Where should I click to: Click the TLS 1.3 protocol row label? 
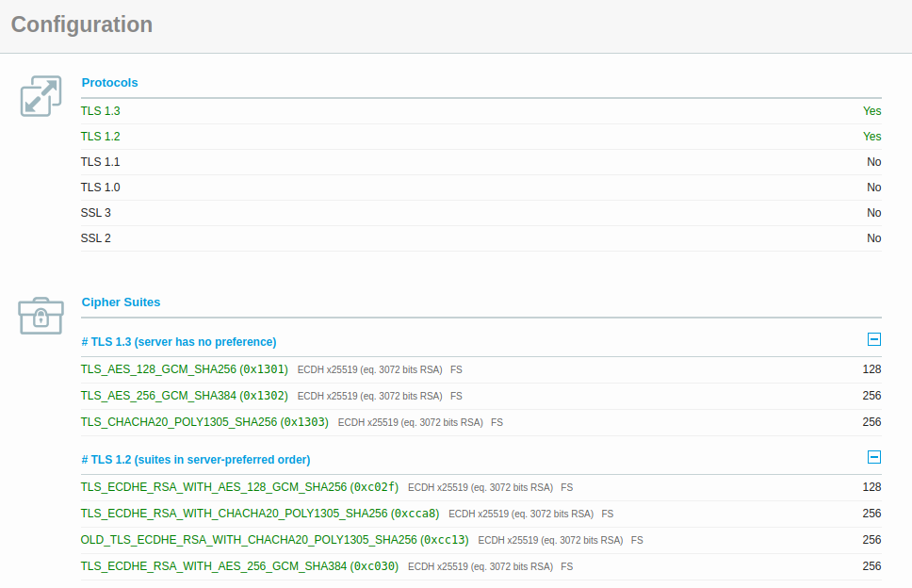click(100, 111)
